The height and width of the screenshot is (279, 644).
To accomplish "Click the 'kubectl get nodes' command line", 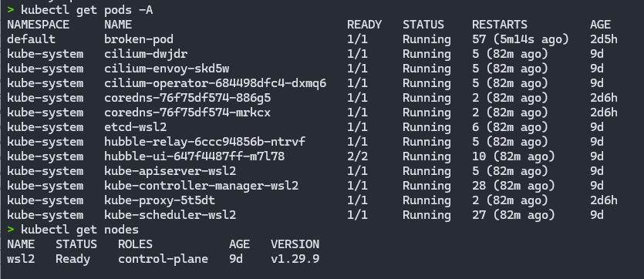I will click(x=79, y=230).
